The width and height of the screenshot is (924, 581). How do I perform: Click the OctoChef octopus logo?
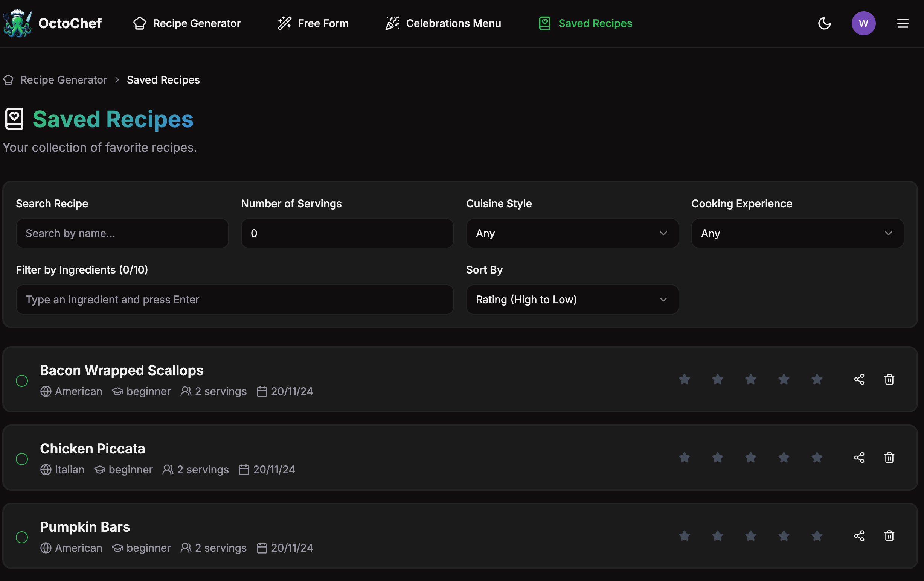tap(17, 23)
